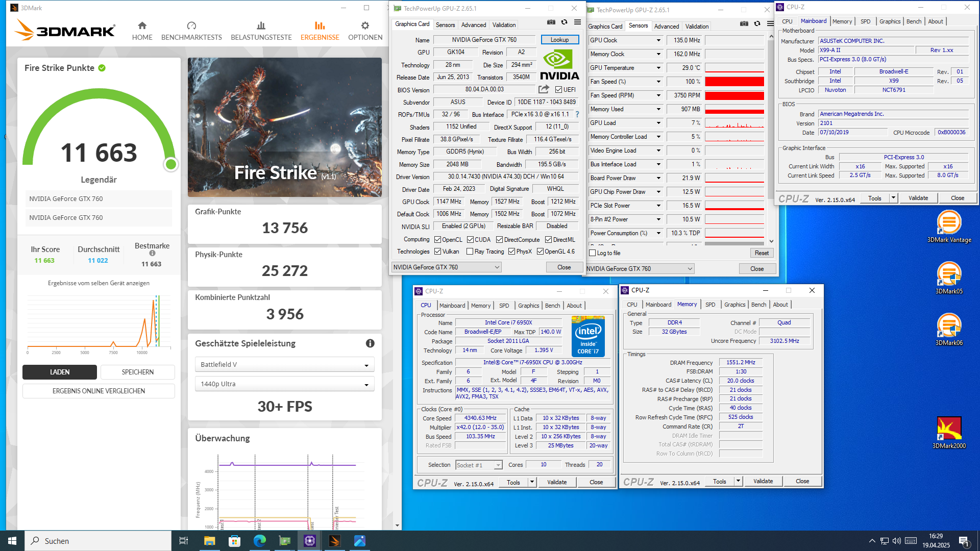Click the LADEN button
The width and height of the screenshot is (980, 551).
point(60,372)
